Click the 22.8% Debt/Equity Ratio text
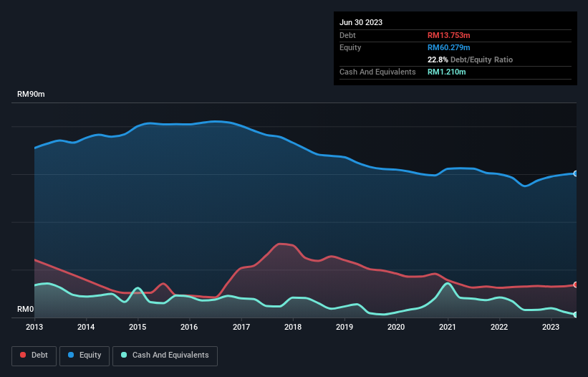Viewport: 588px width, 377px height. tap(470, 59)
